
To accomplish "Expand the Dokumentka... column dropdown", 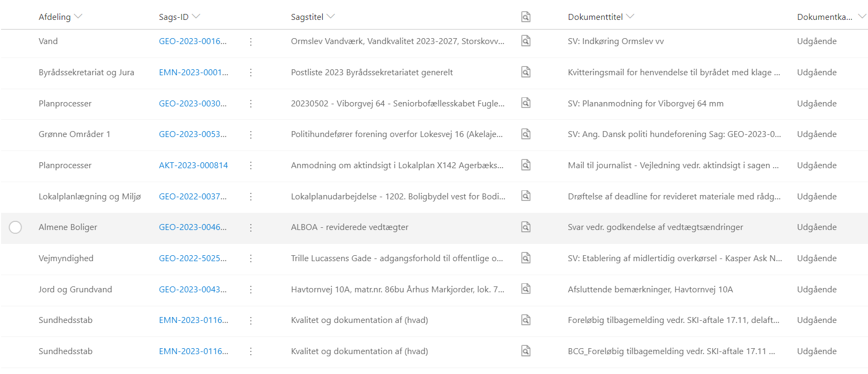I will 862,17.
